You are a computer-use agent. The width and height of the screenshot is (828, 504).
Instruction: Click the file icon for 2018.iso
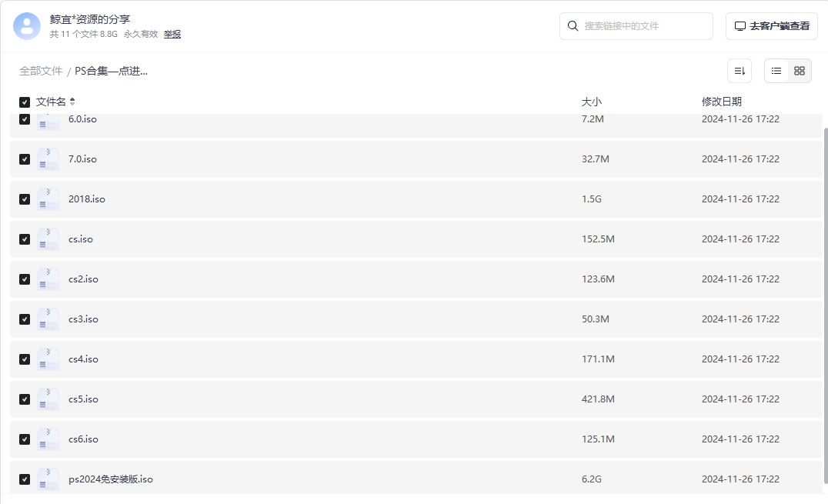[x=48, y=199]
